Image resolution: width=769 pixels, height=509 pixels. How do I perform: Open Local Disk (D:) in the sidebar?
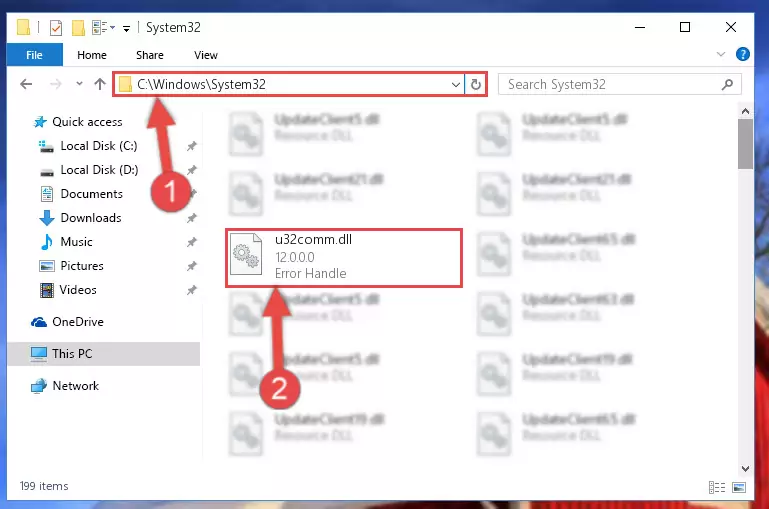coord(99,170)
